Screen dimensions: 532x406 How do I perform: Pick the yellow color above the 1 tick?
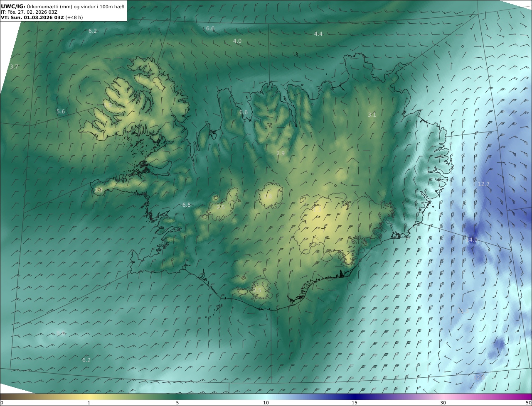[89, 396]
